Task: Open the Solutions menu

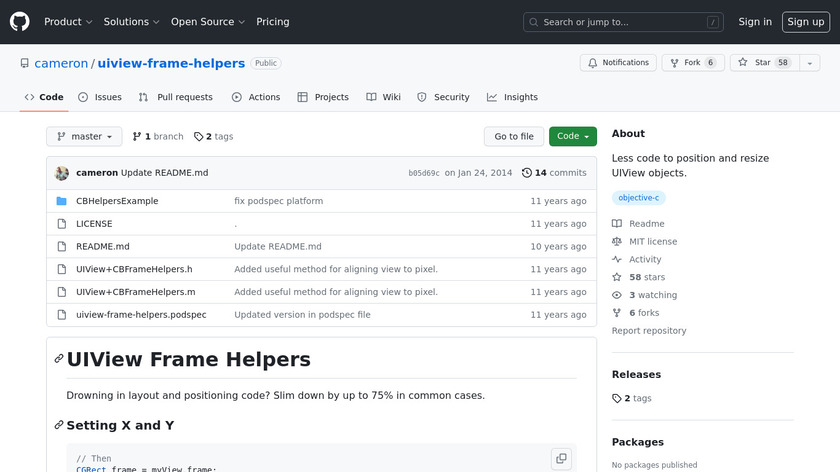Action: (x=131, y=22)
